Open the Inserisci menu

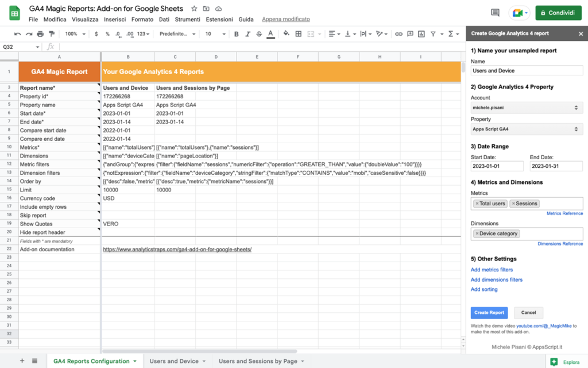pyautogui.click(x=115, y=20)
